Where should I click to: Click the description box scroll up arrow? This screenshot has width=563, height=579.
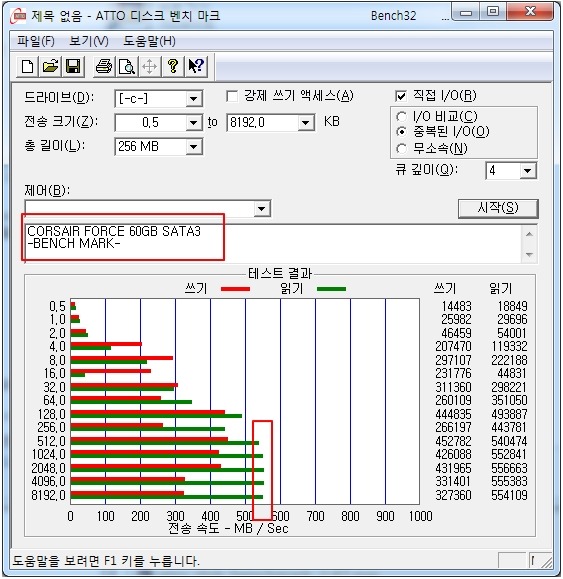coord(529,234)
